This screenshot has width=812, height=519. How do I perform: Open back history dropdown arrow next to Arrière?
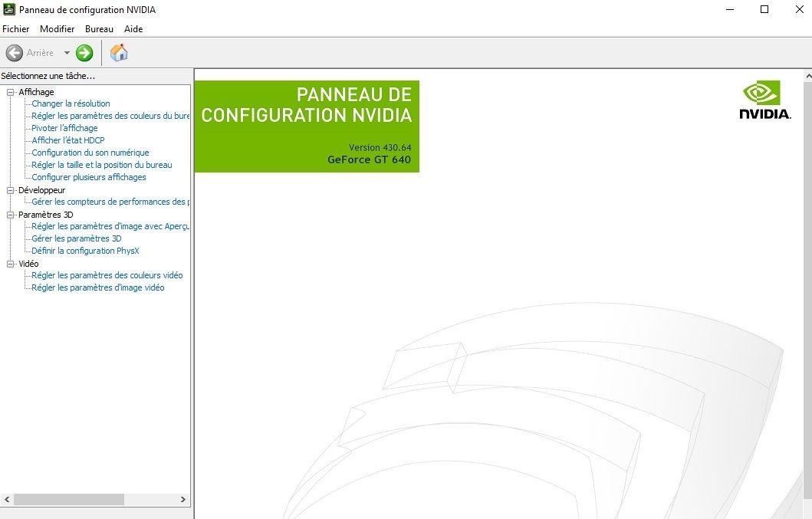pyautogui.click(x=67, y=53)
